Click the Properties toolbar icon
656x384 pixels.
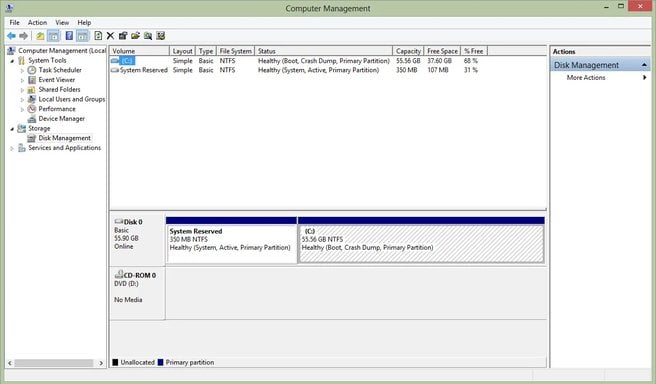pos(123,36)
